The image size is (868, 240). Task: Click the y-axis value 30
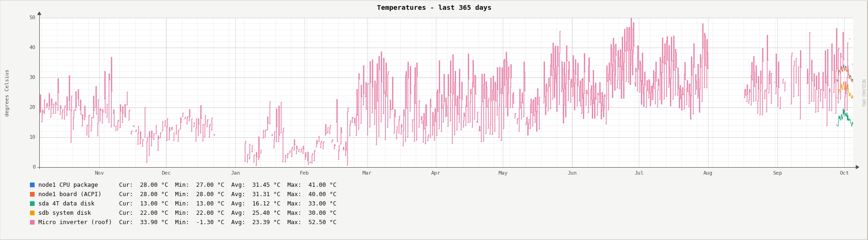coord(32,78)
